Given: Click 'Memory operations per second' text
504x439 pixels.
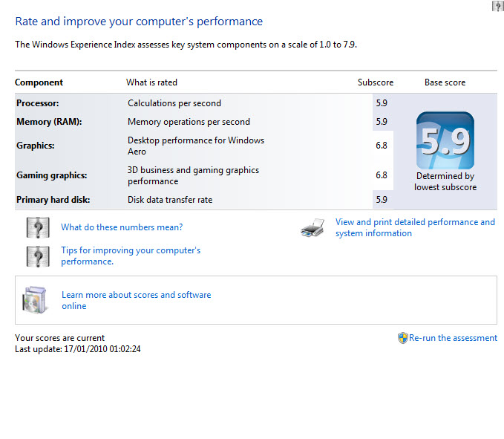Looking at the screenshot, I should click(189, 122).
